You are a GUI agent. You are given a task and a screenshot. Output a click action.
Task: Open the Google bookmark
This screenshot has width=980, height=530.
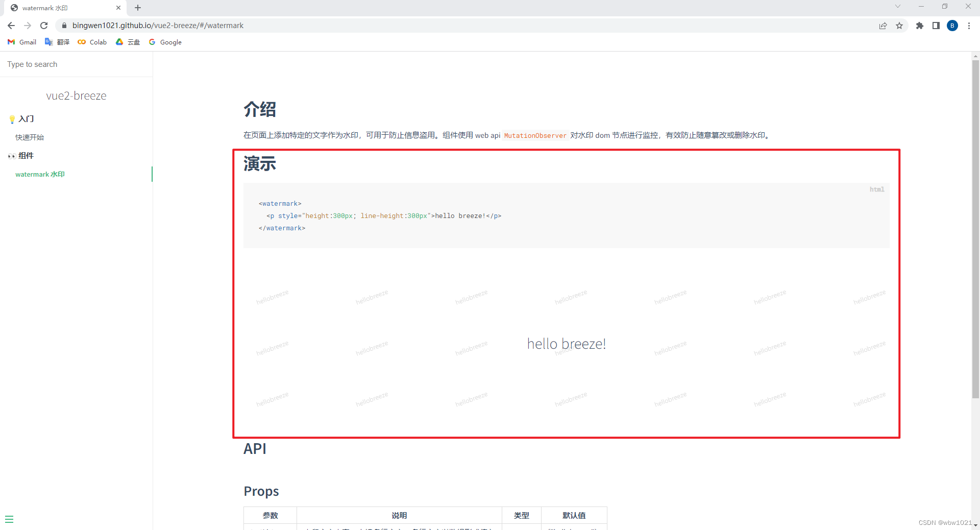pos(165,42)
